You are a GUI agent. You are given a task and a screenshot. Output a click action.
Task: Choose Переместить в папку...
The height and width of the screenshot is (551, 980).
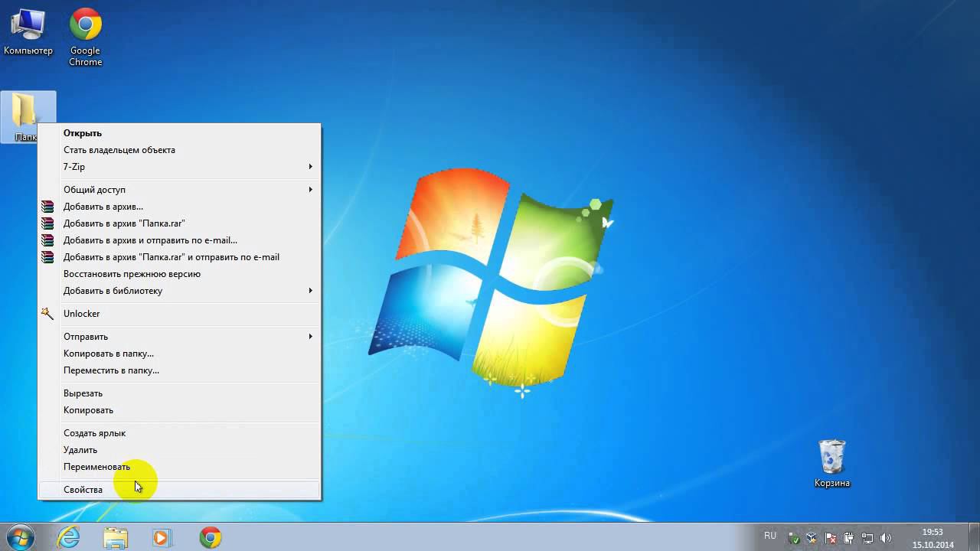[179, 370]
